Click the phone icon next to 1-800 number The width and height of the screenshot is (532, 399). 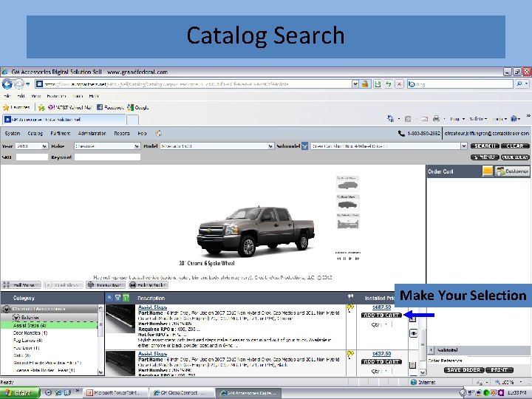click(401, 133)
